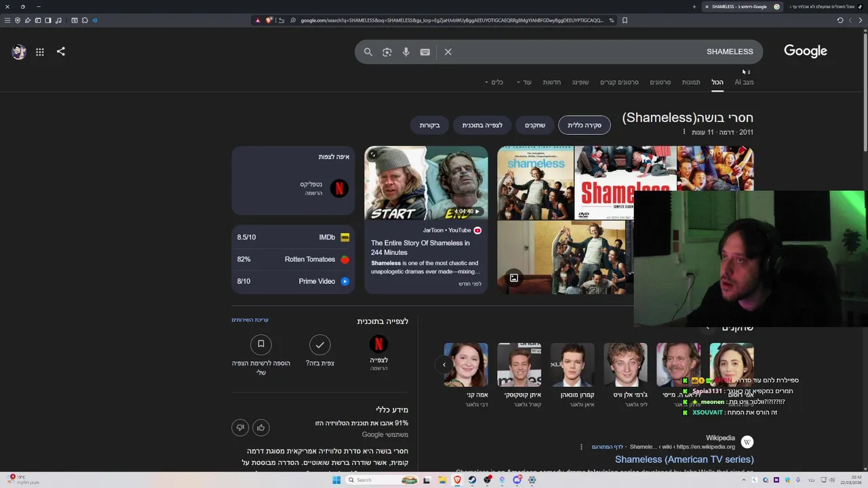
Task: Open image gallery icon on photos
Action: [x=514, y=278]
